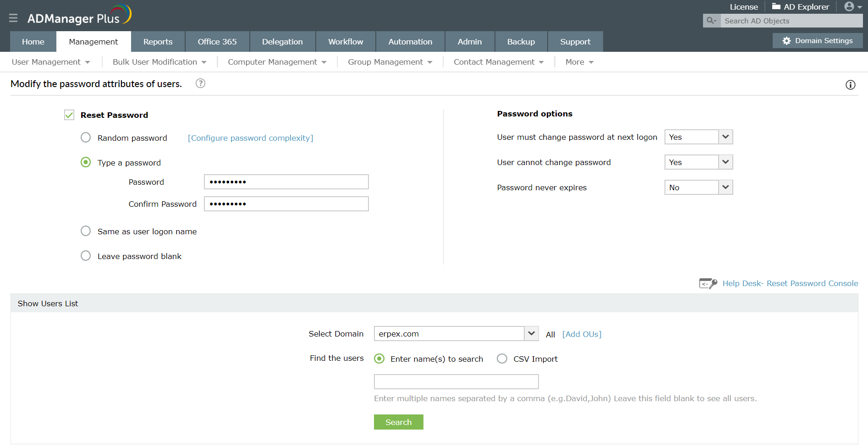Open the Office 365 tab
The width and height of the screenshot is (868, 447).
tap(217, 42)
